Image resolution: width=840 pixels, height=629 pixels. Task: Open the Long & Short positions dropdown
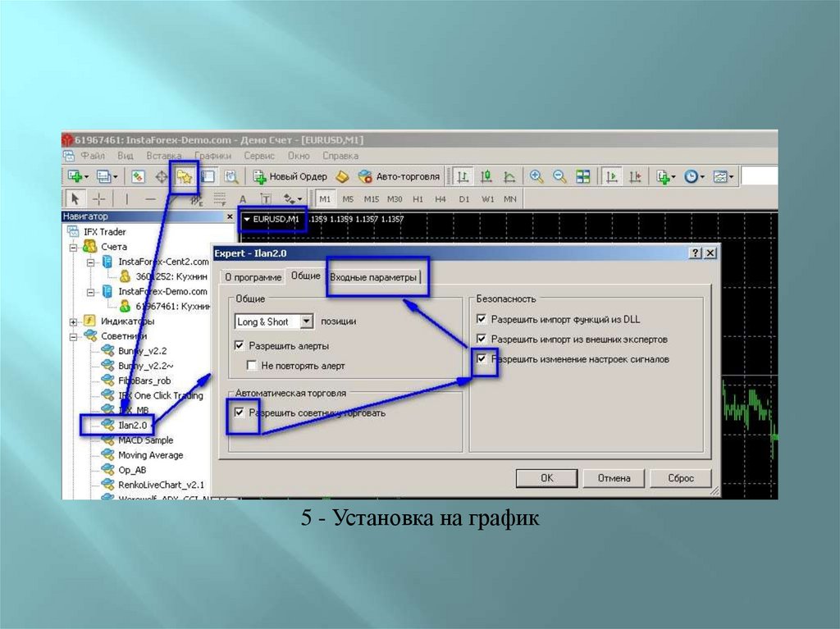pyautogui.click(x=307, y=321)
